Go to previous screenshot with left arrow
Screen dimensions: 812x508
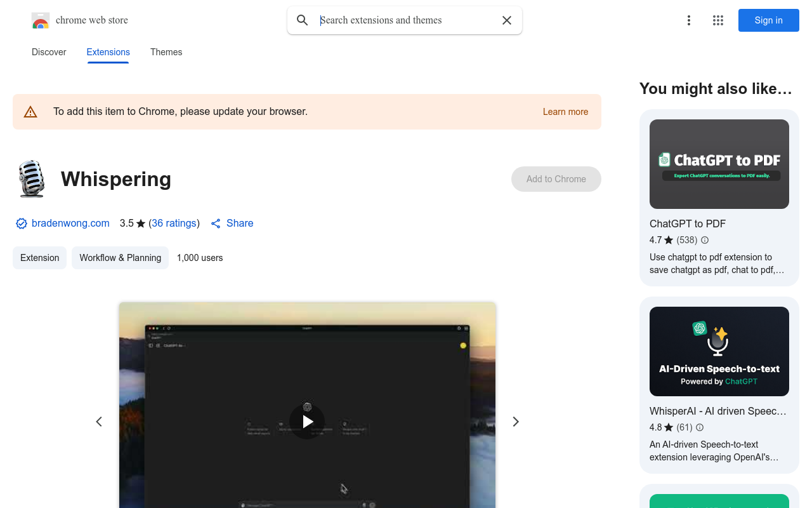99,422
